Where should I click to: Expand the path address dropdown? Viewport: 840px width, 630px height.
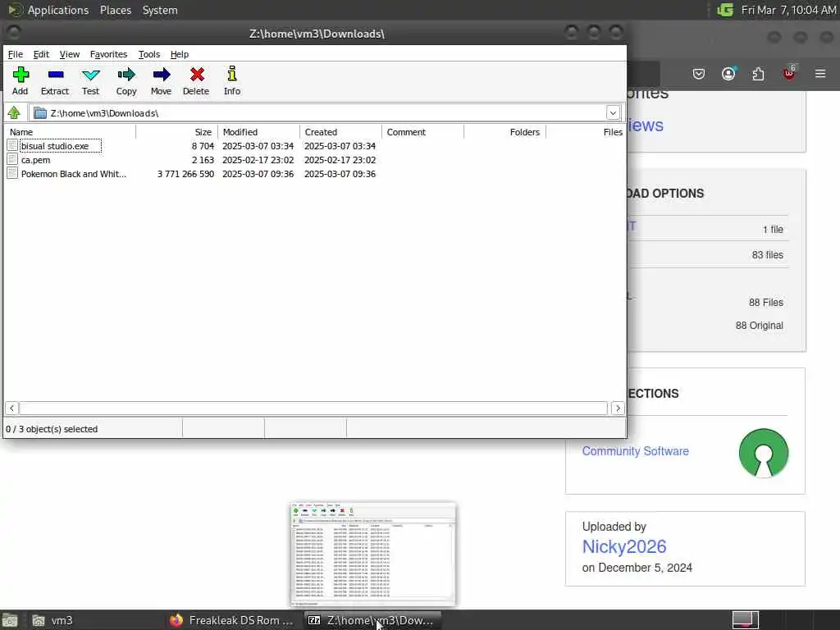point(613,113)
